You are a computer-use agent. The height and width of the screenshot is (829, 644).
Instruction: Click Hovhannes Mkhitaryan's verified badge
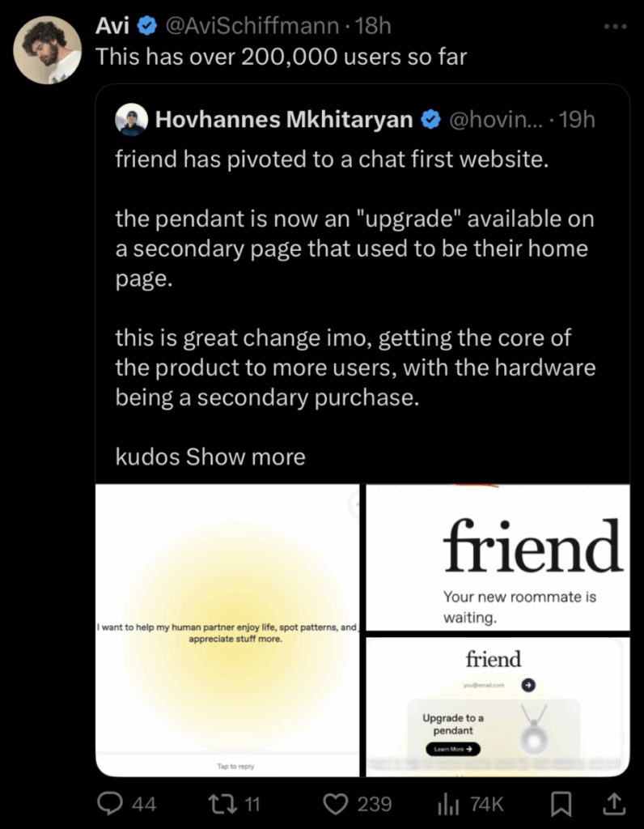coord(430,121)
